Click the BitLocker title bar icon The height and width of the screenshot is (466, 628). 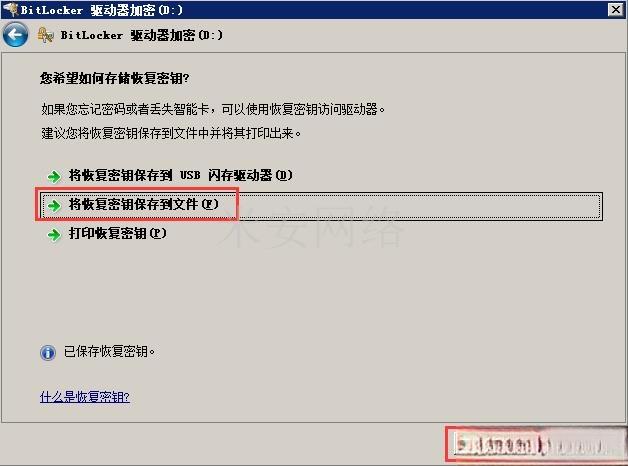[x=11, y=8]
